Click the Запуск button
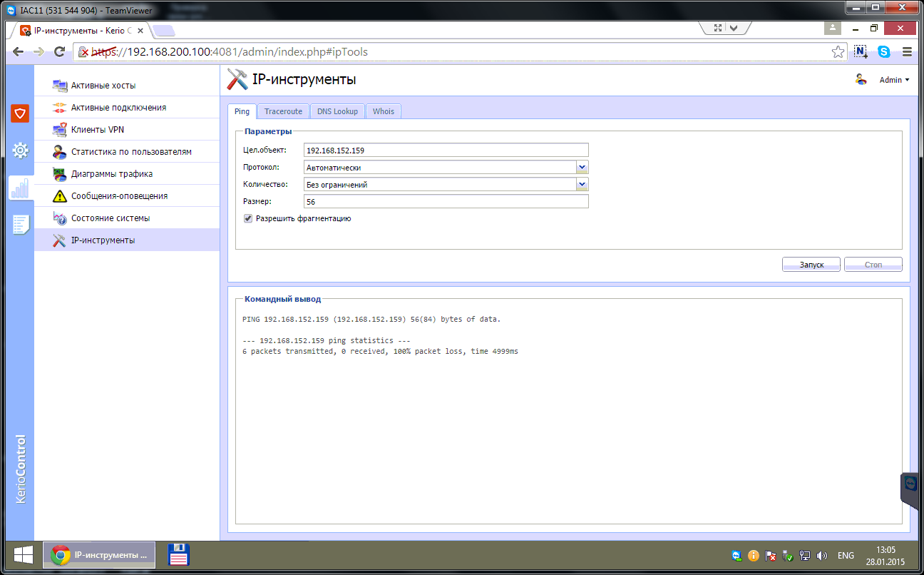 pyautogui.click(x=811, y=265)
